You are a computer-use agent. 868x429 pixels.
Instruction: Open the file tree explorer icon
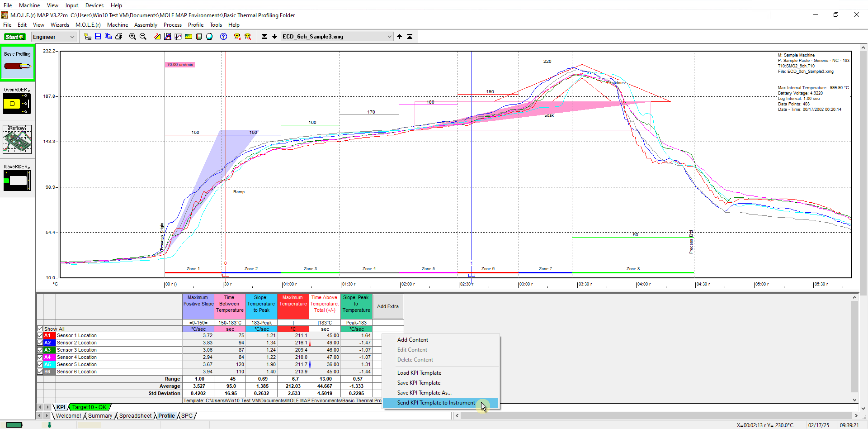click(88, 37)
